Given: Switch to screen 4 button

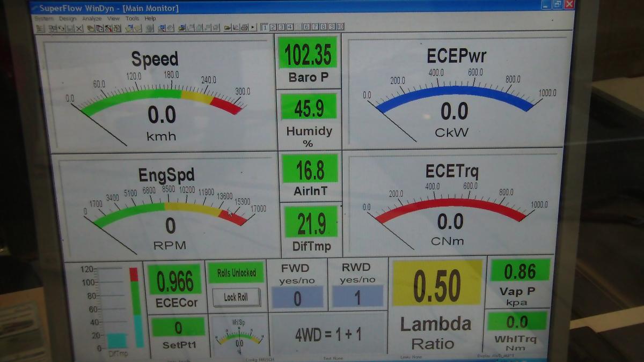Looking at the screenshot, I should click(x=290, y=27).
